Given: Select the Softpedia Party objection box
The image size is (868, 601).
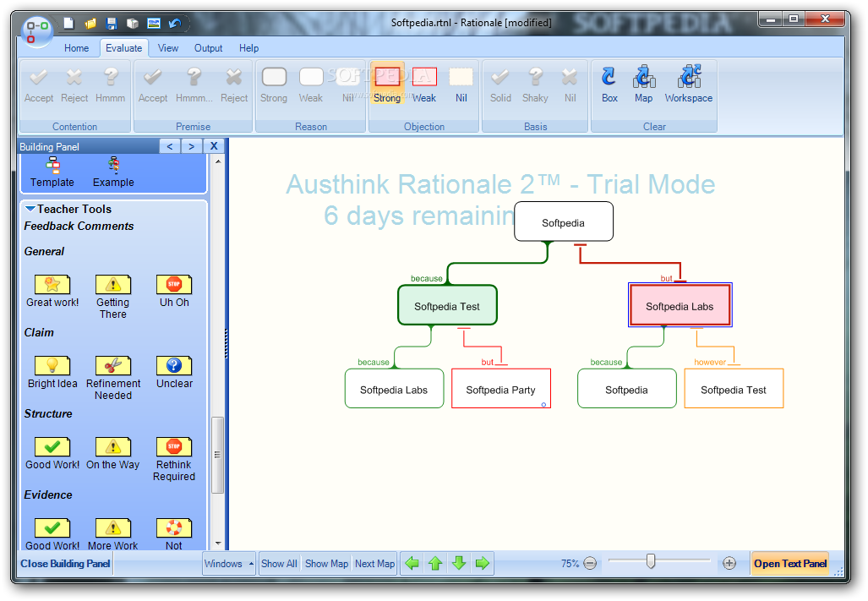Looking at the screenshot, I should point(501,389).
